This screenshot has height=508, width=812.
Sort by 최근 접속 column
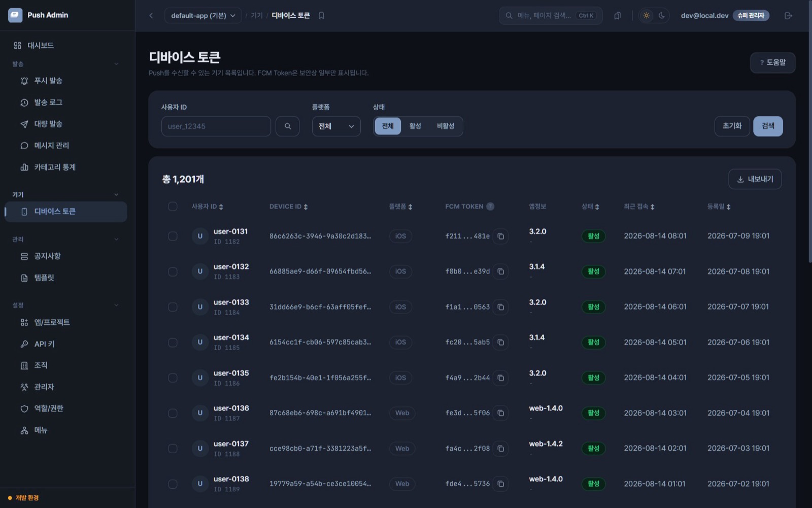(639, 207)
